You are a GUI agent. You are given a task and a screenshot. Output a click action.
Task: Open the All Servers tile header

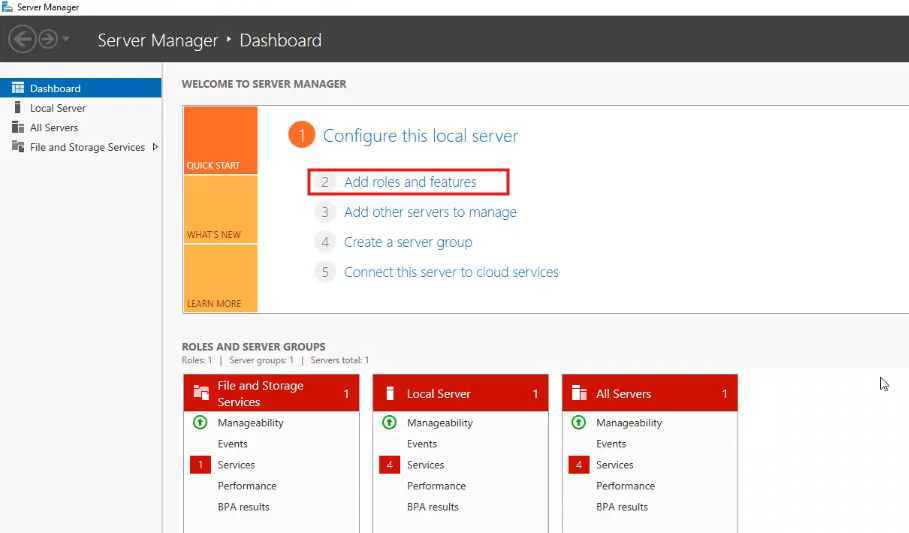coord(650,393)
